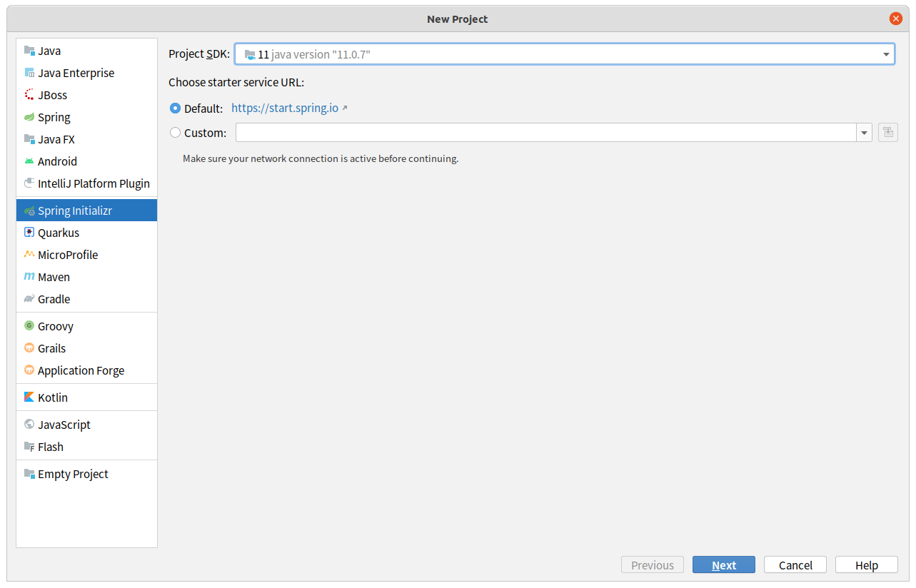Image resolution: width=916 pixels, height=588 pixels.
Task: Click the Gradle elephant icon
Action: pos(29,299)
